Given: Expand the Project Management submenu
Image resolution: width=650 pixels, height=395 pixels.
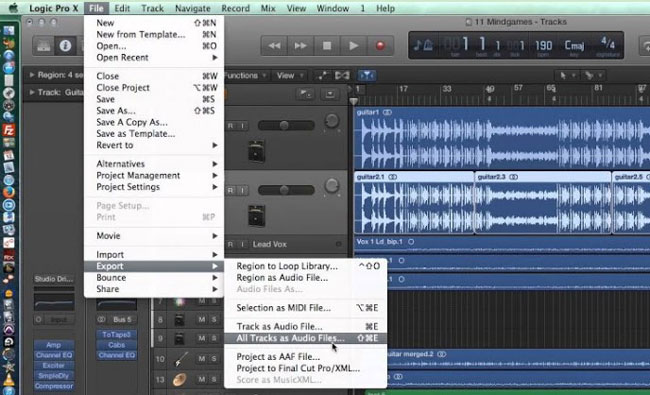Looking at the screenshot, I should tap(154, 175).
